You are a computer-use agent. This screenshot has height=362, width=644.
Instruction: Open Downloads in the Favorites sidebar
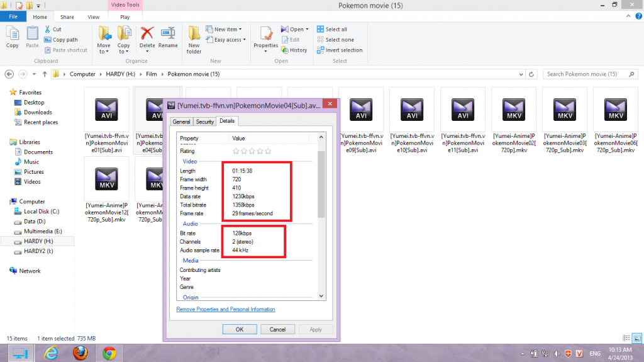38,112
